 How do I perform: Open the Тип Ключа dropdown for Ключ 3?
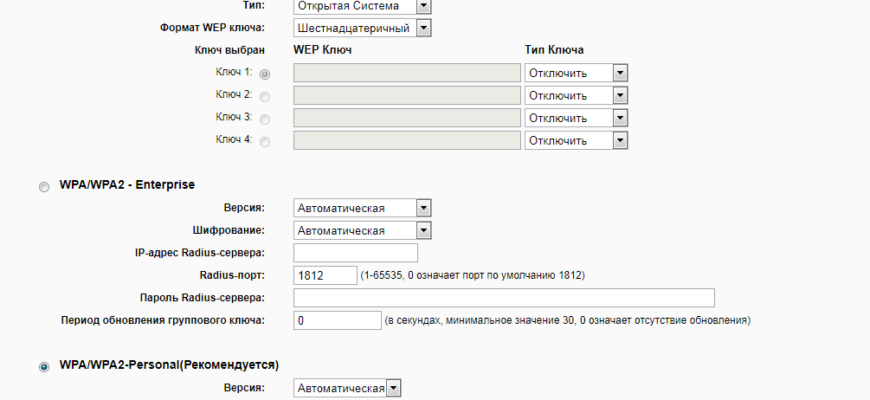[x=576, y=118]
